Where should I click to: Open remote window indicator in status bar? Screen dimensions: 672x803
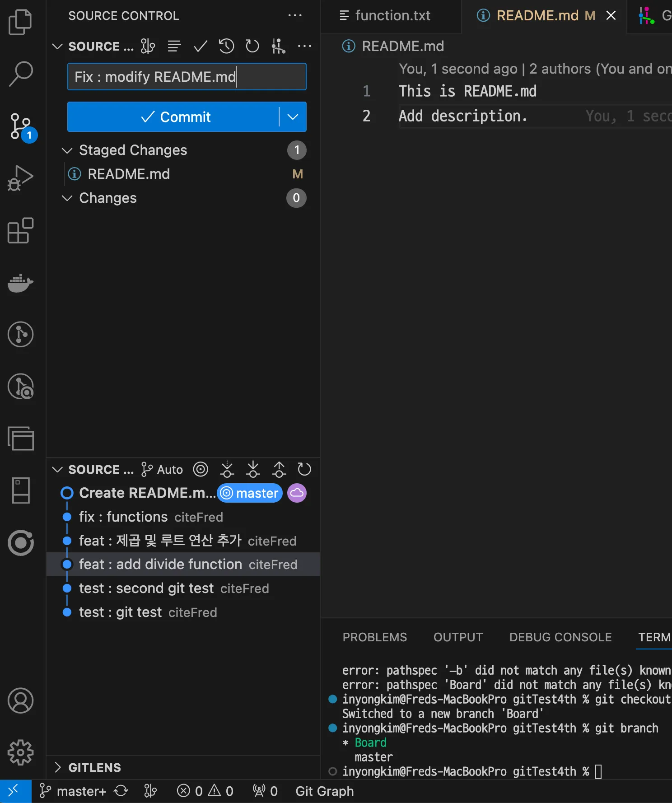coord(15,791)
